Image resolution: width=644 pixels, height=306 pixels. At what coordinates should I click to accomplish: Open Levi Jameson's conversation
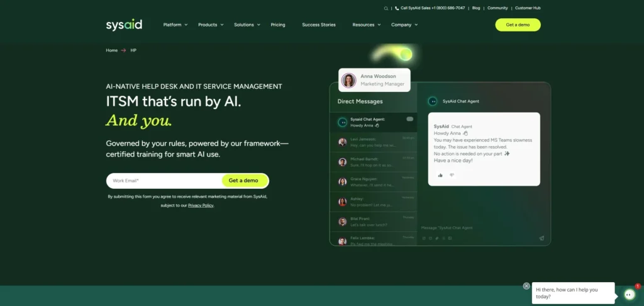(374, 142)
